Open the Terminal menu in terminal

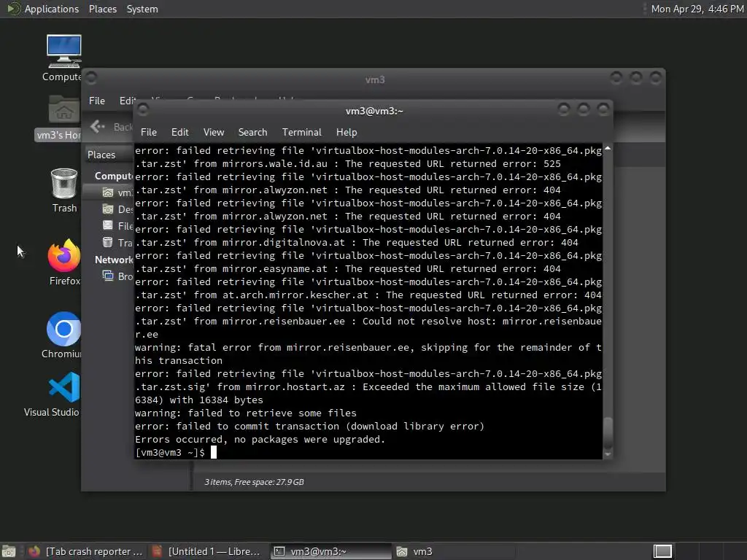click(x=301, y=133)
